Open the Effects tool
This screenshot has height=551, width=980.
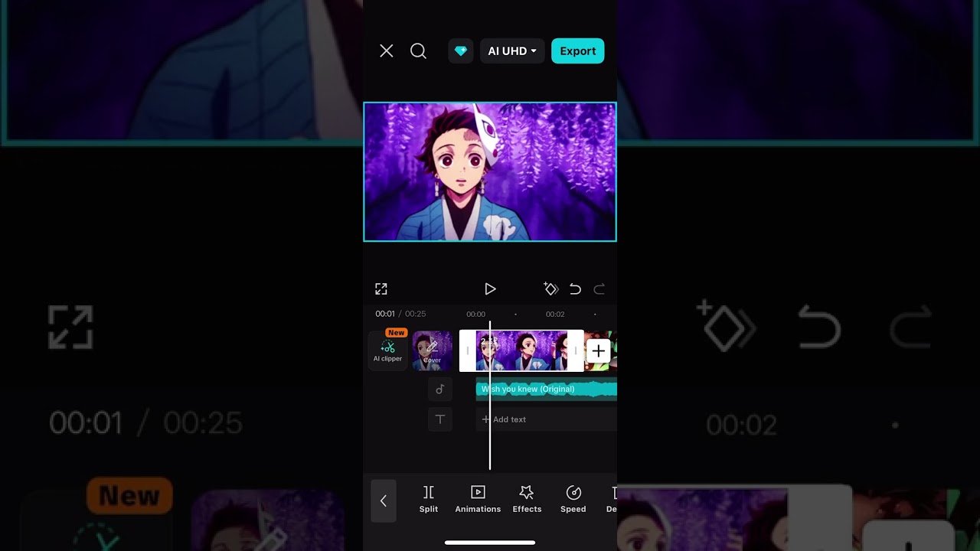click(527, 500)
